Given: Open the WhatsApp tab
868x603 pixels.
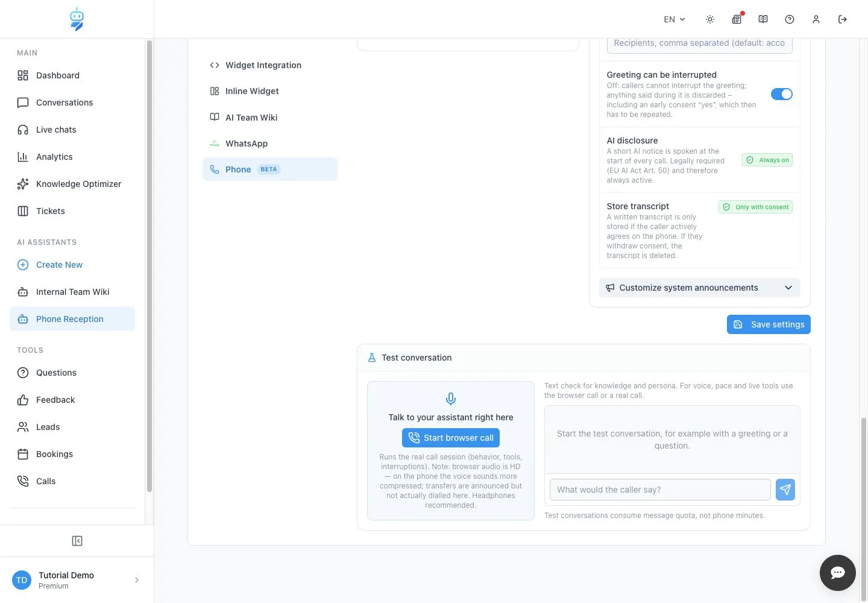Looking at the screenshot, I should pos(270,144).
